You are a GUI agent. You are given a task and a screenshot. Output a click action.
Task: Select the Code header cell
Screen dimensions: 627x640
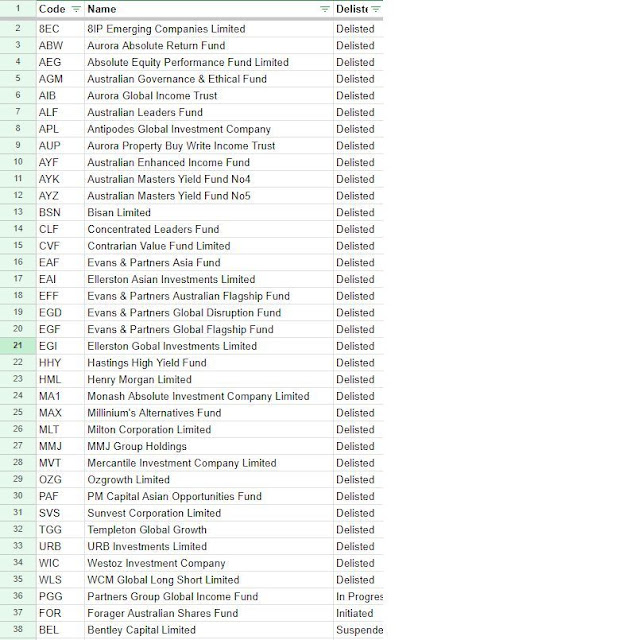click(x=60, y=9)
